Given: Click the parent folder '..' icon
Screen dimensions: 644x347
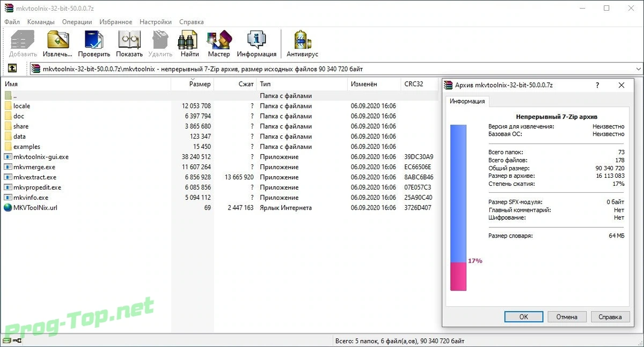Looking at the screenshot, I should tap(8, 96).
